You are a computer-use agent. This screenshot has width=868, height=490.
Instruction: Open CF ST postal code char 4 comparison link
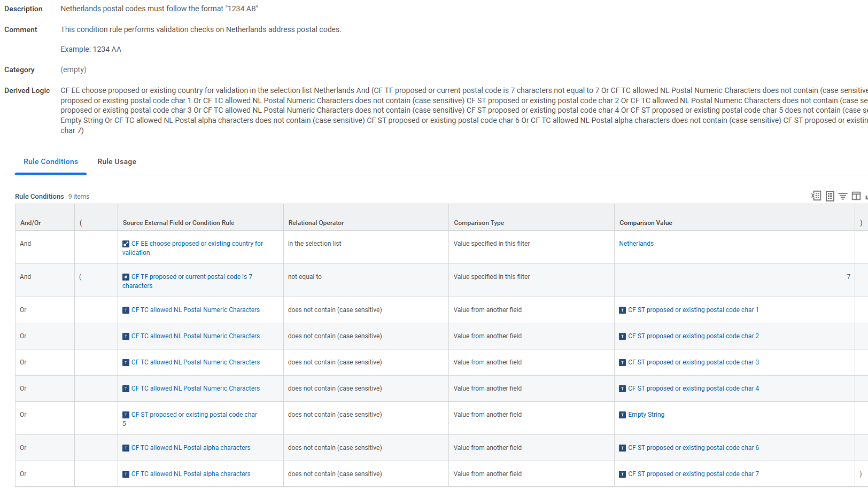(693, 388)
